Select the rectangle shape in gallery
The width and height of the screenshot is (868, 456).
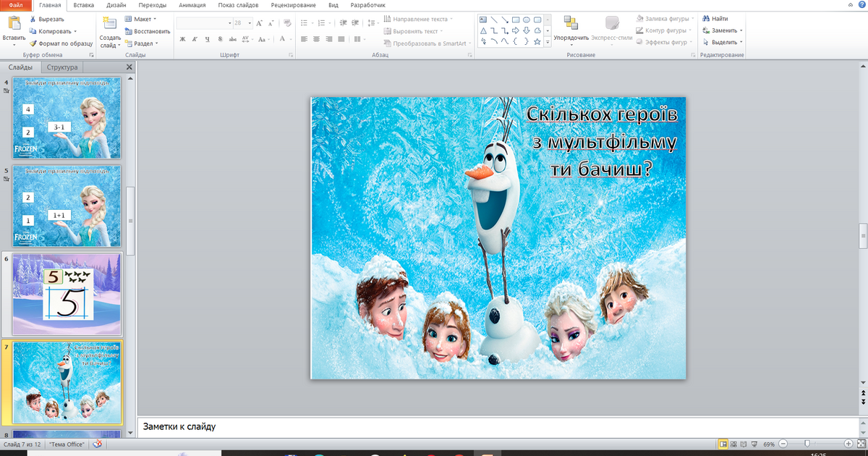click(515, 20)
